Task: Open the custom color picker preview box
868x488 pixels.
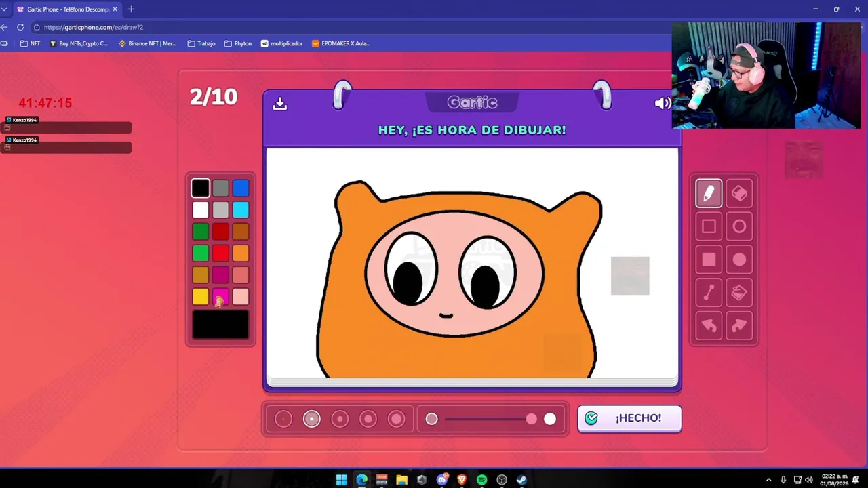Action: click(x=220, y=325)
